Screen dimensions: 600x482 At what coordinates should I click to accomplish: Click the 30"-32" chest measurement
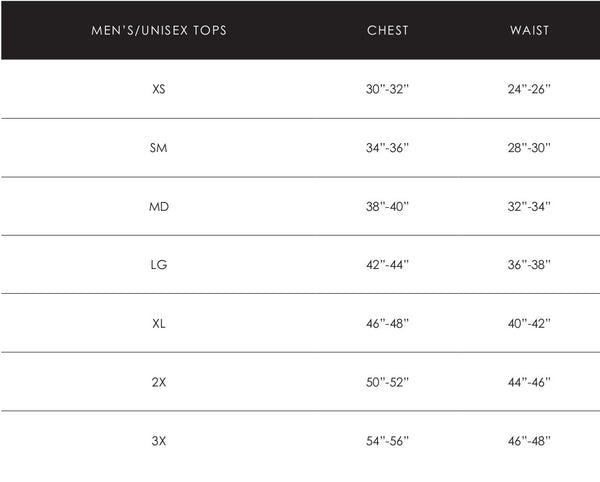pos(388,89)
